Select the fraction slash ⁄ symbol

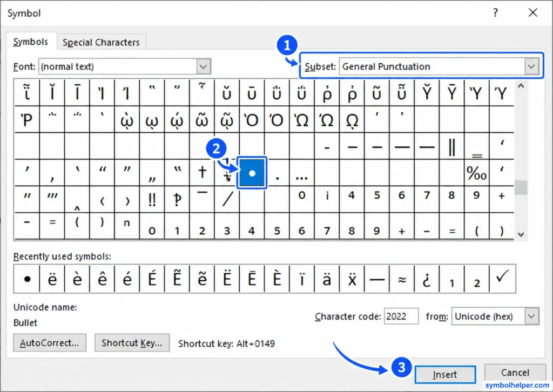pos(227,200)
